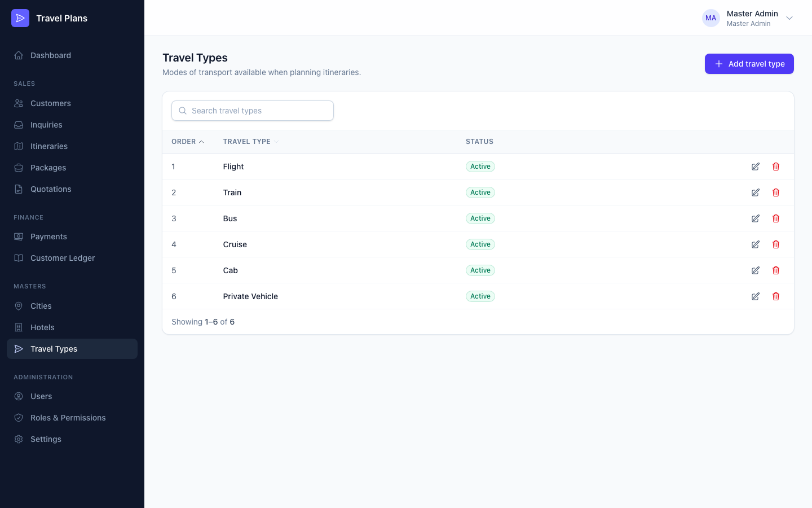Open the Inquiries section
Screen dimensions: 812x508
(x=72, y=125)
